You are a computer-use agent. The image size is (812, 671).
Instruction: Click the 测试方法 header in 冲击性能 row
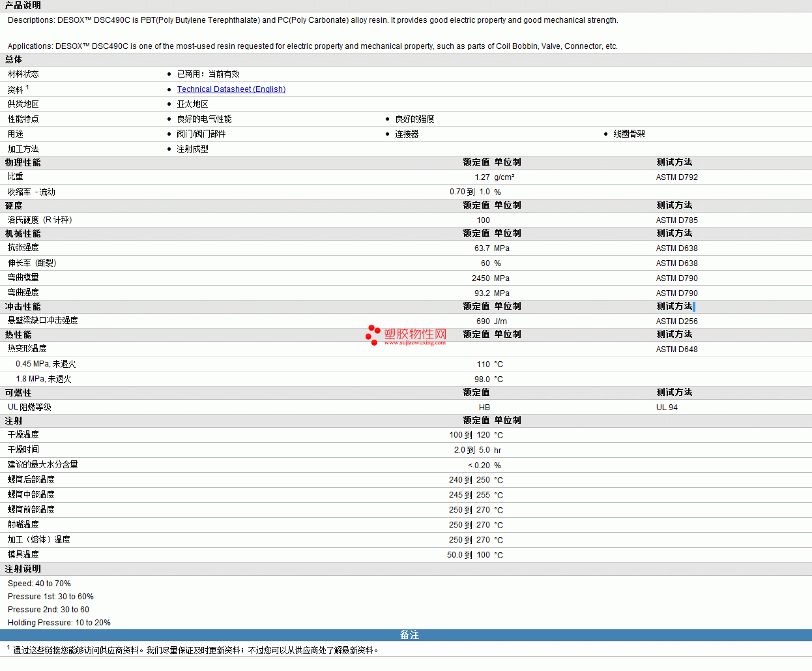[674, 306]
